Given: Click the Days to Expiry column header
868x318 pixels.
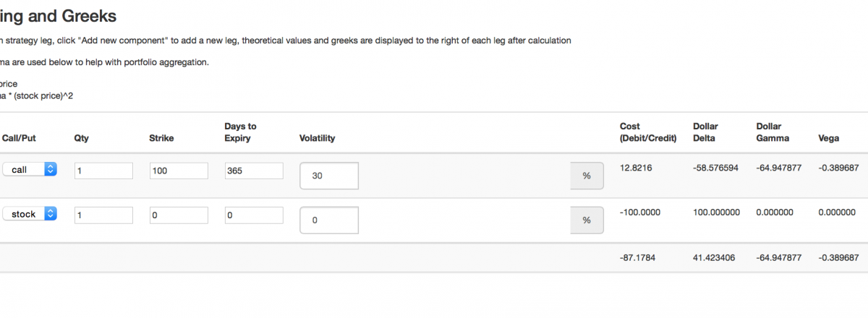Looking at the screenshot, I should point(240,132).
